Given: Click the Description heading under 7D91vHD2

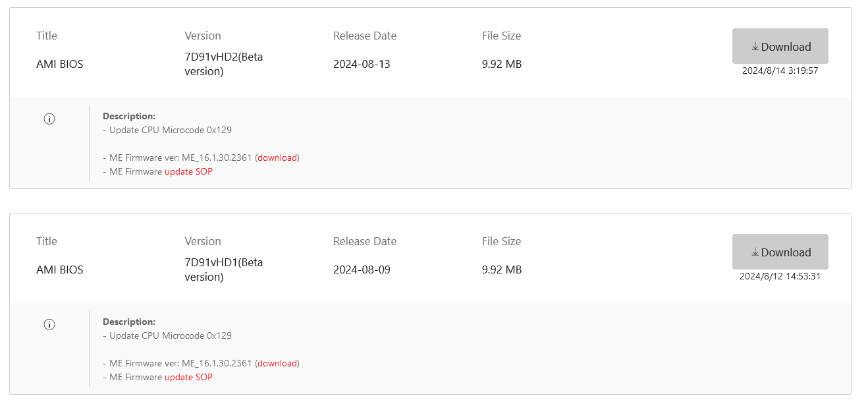Looking at the screenshot, I should point(129,116).
